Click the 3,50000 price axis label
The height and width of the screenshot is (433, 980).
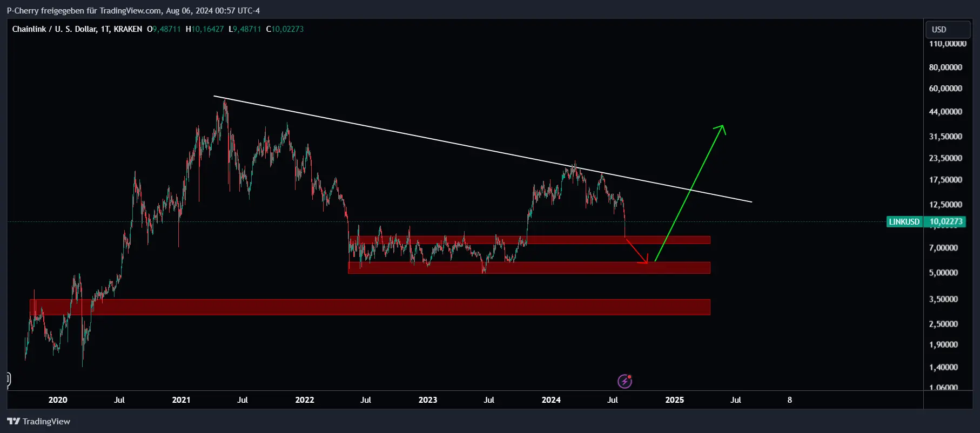click(943, 299)
